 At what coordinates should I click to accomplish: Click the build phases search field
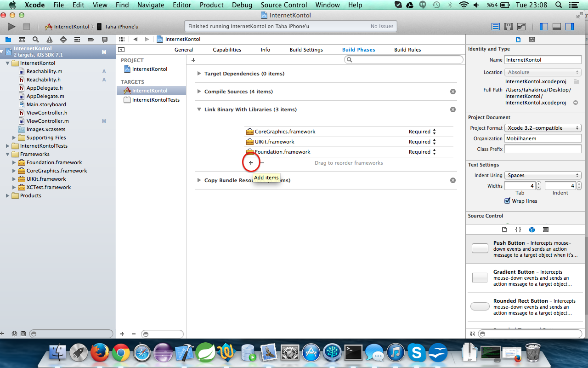coord(404,60)
